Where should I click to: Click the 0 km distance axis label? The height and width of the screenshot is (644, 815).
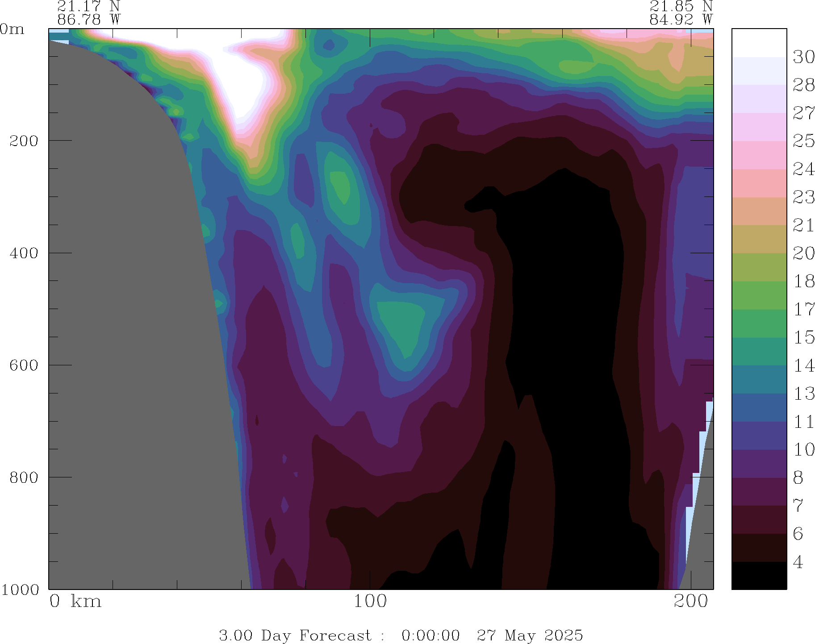coord(75,601)
